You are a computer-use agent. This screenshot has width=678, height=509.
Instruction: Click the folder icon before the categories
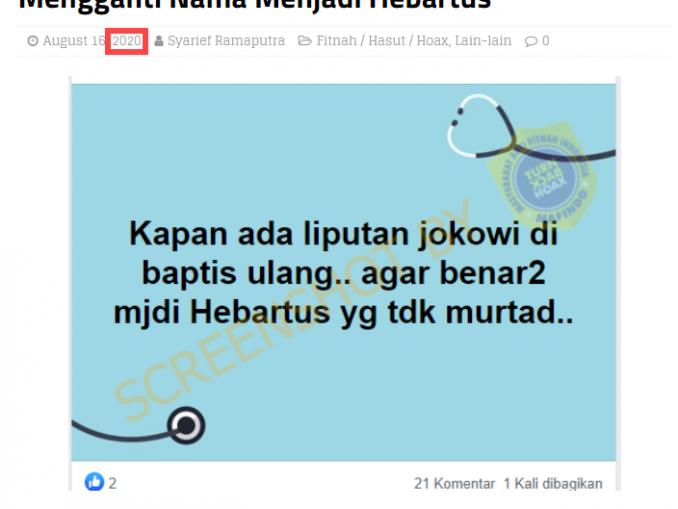click(304, 41)
